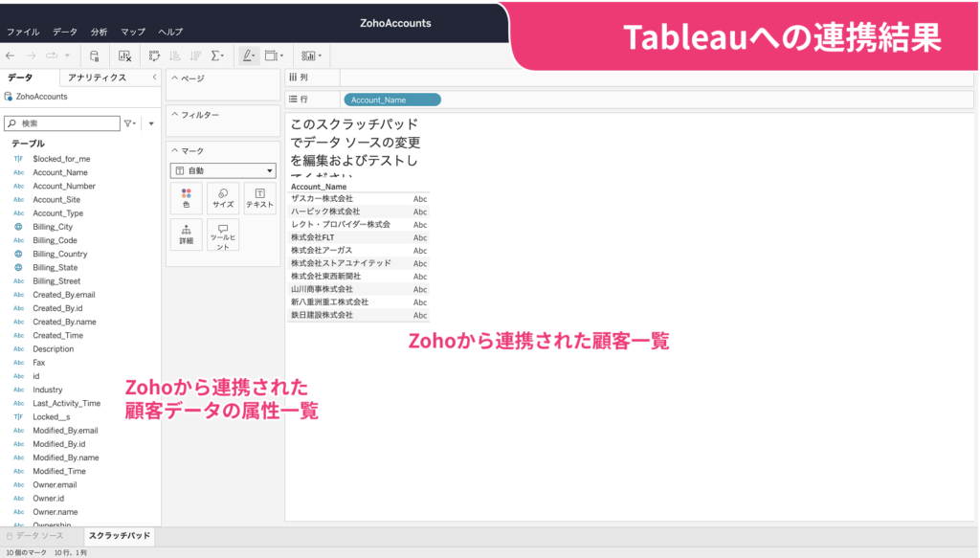Click the 詳細 detail marks card
This screenshot has width=980, height=558.
point(187,234)
